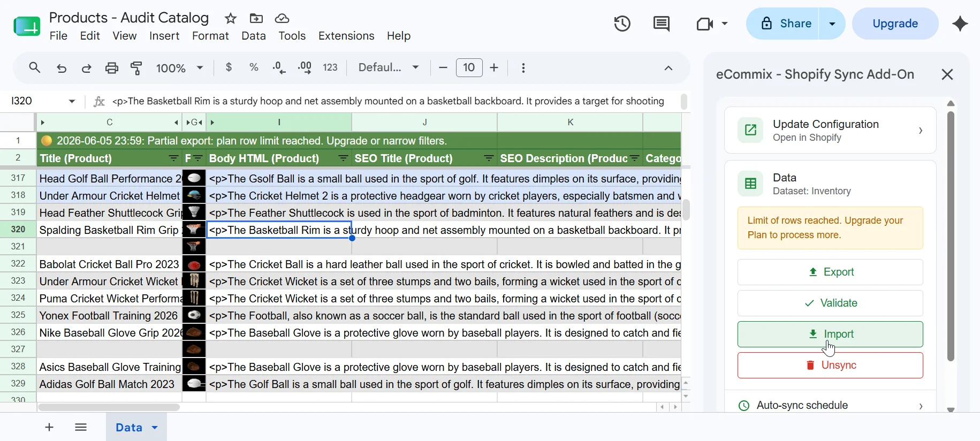Star the Products - Audit Catalog document

click(231, 19)
